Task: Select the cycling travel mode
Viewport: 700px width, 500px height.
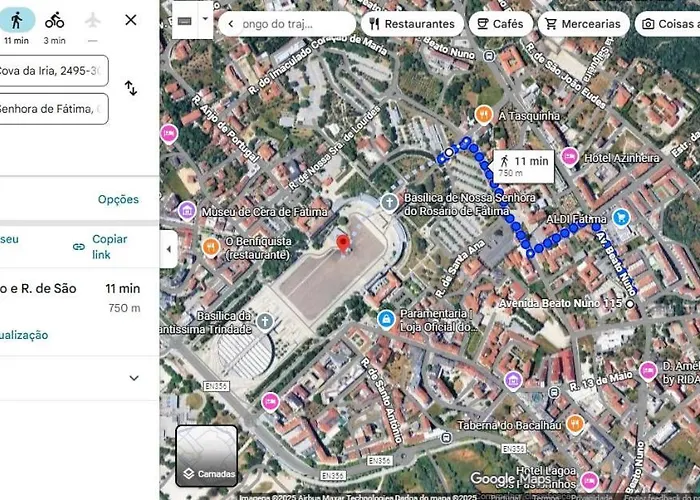Action: coord(54,24)
